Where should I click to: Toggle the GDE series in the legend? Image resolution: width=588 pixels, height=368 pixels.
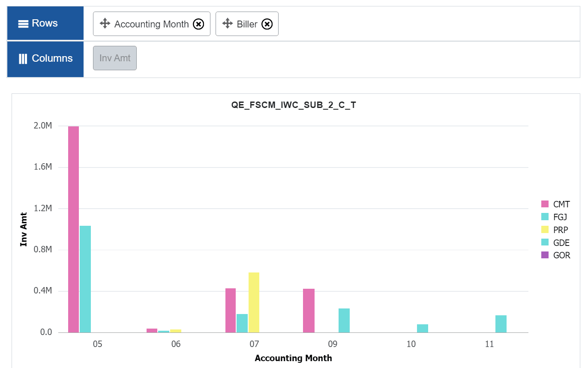pos(560,242)
